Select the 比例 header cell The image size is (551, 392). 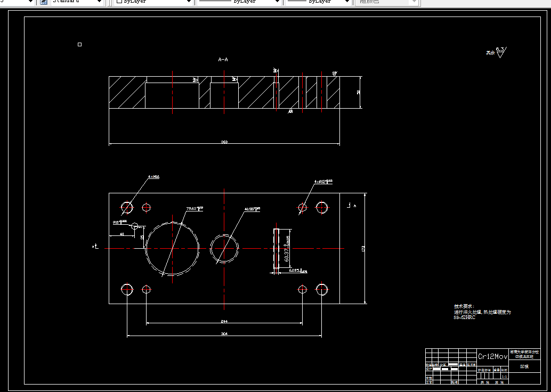504,370
